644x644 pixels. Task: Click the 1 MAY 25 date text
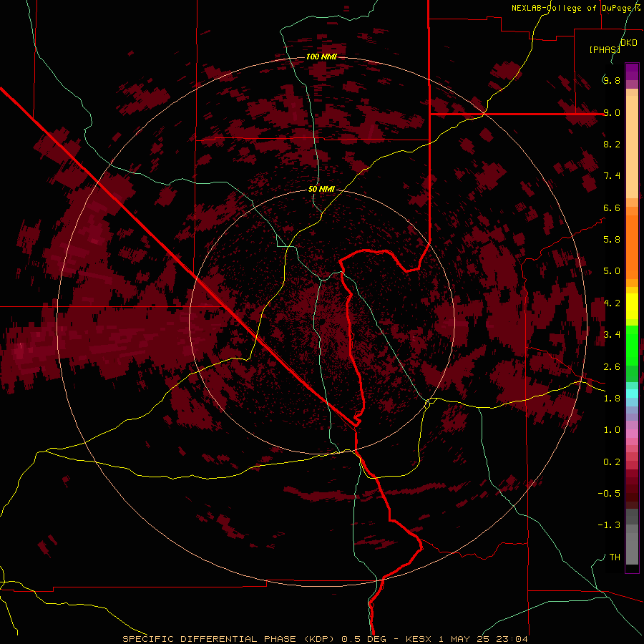[464, 639]
